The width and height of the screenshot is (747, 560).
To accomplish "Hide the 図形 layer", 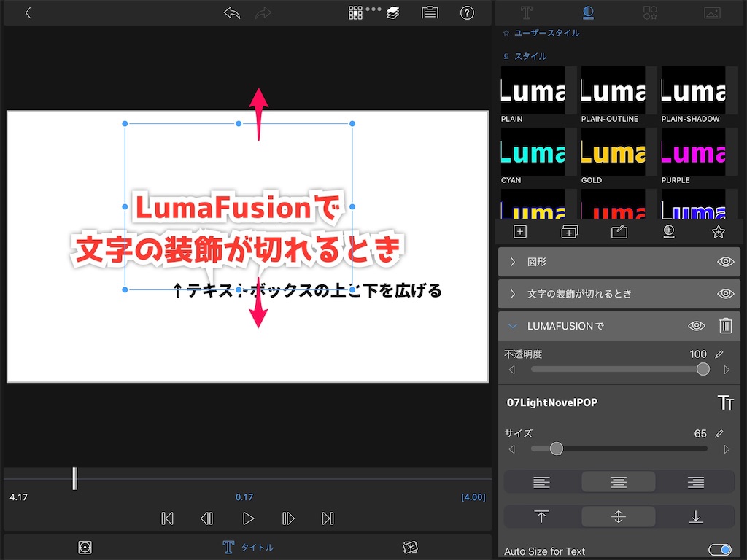I will pyautogui.click(x=724, y=261).
